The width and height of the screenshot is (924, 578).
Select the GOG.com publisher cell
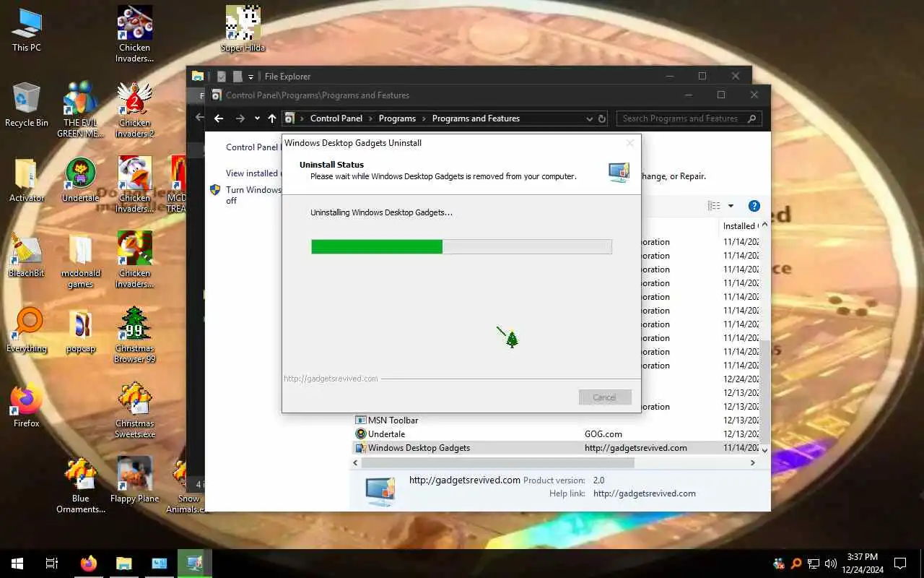pos(603,434)
